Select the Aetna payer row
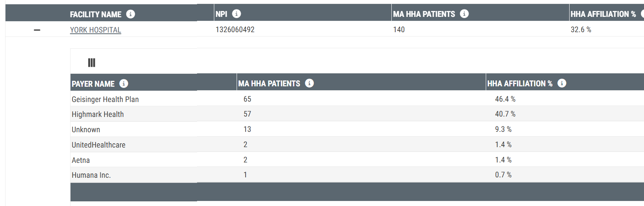 [357, 160]
